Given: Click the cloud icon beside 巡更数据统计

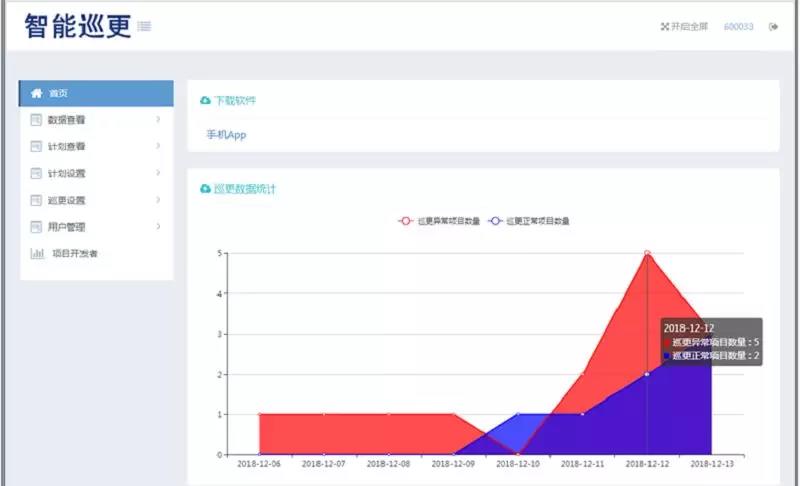Looking at the screenshot, I should (205, 189).
